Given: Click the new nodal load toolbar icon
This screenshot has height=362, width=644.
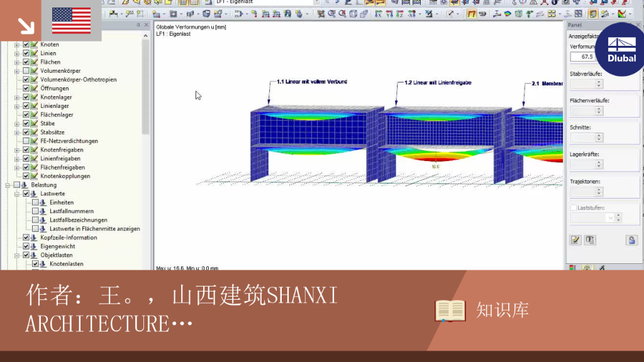Looking at the screenshot, I should point(254,14).
